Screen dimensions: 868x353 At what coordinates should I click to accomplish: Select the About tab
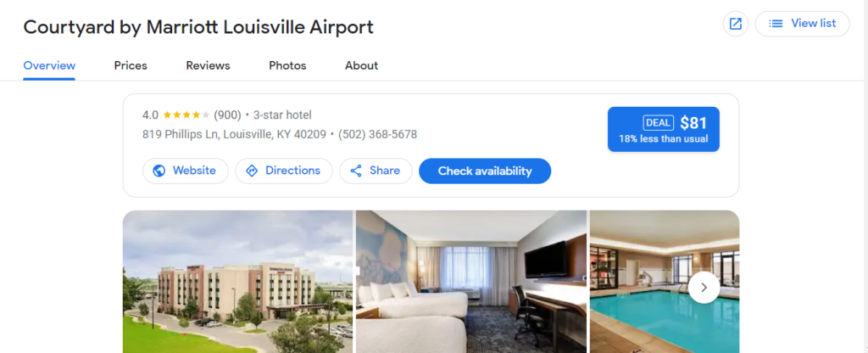(x=361, y=65)
